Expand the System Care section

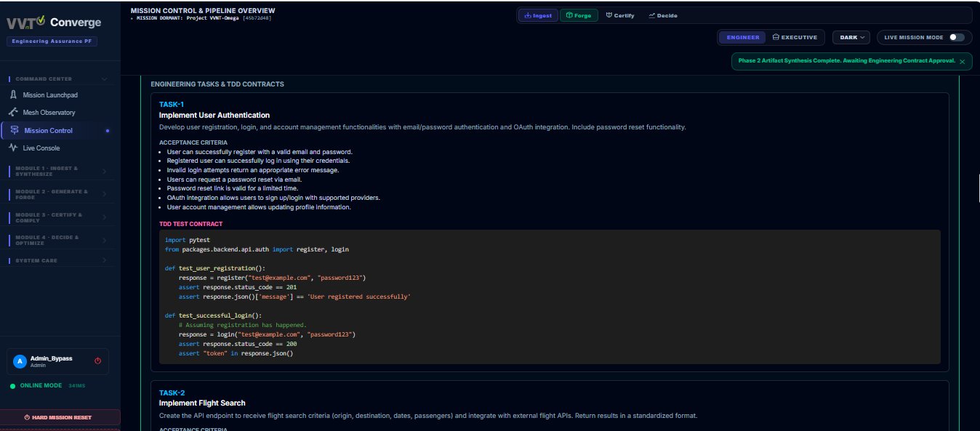click(57, 260)
